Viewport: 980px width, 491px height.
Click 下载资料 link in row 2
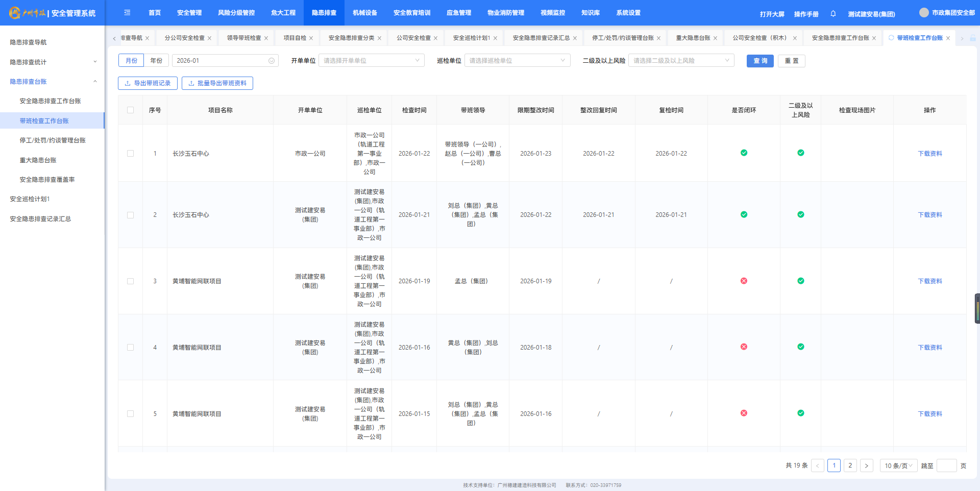pyautogui.click(x=929, y=215)
